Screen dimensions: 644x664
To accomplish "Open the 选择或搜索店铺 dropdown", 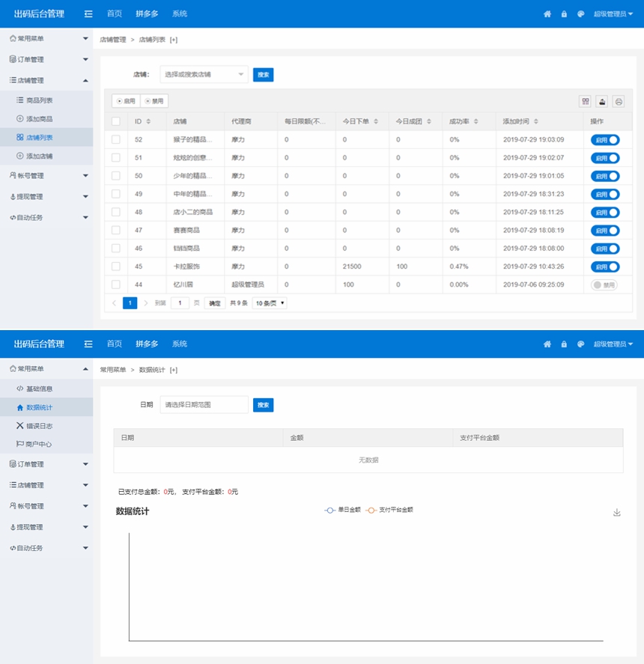I will click(x=204, y=74).
